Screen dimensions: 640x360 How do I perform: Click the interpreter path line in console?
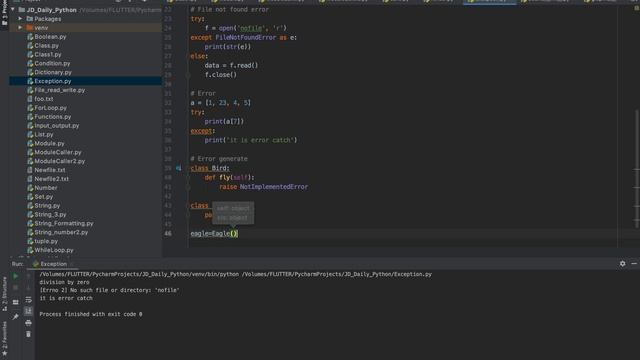[236, 274]
